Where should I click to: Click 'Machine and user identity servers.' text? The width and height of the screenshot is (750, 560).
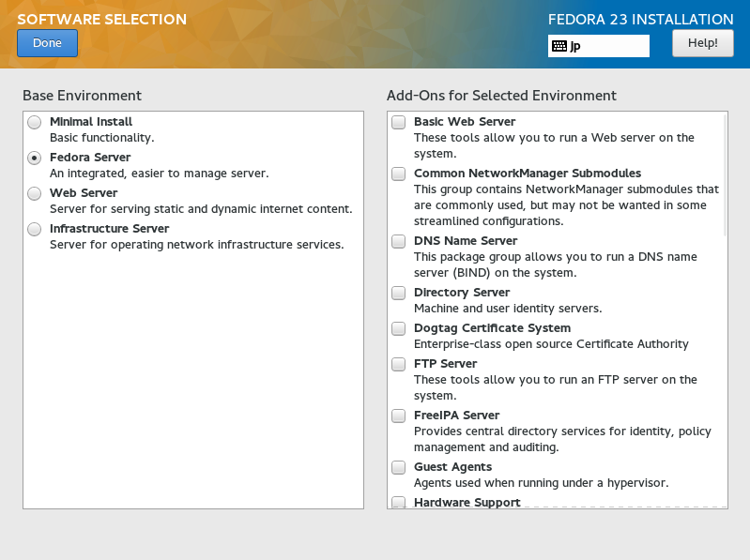pos(508,309)
